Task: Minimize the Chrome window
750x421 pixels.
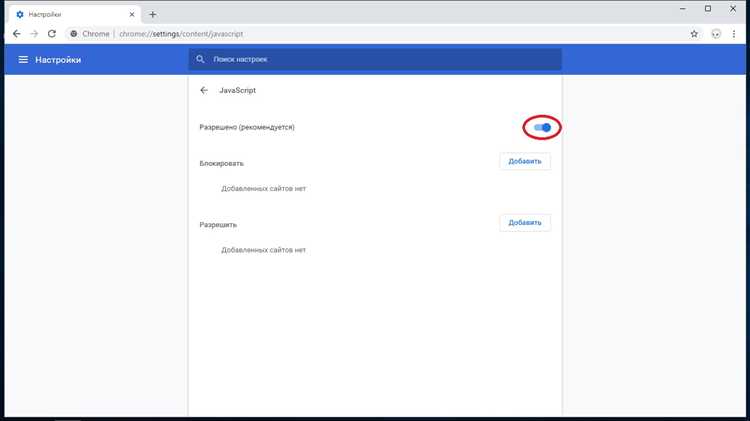Action: coord(683,9)
